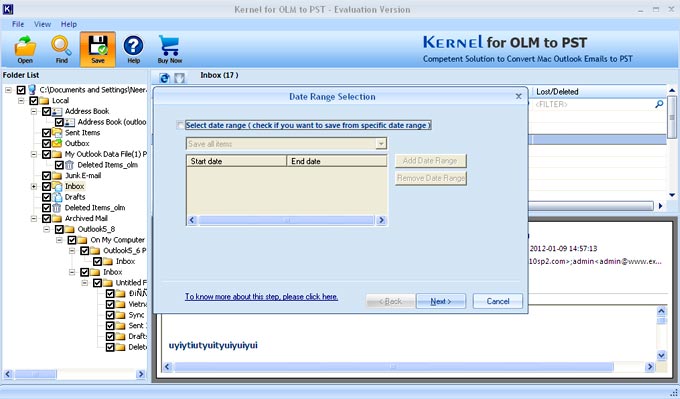Open the Save all items dropdown
This screenshot has width=680, height=399.
(x=381, y=144)
